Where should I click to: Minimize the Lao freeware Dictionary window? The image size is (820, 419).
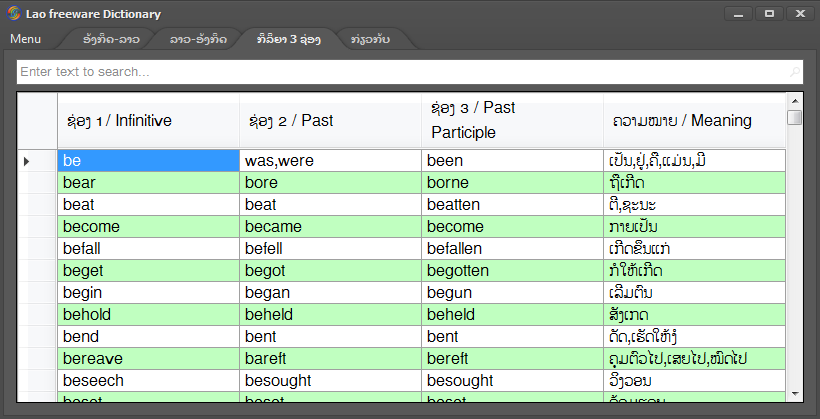point(741,13)
